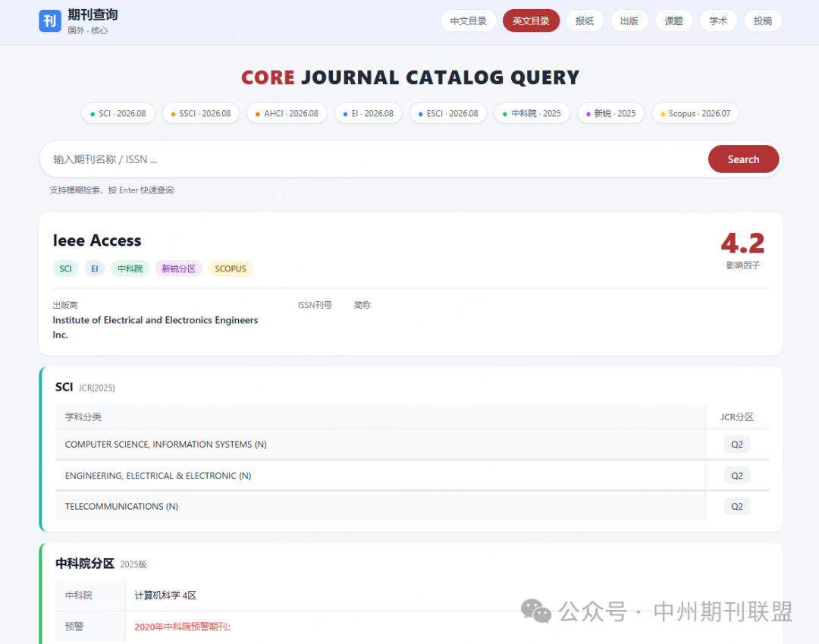Click the purple 新锐分区 tag
The height and width of the screenshot is (644, 819).
pyautogui.click(x=179, y=269)
